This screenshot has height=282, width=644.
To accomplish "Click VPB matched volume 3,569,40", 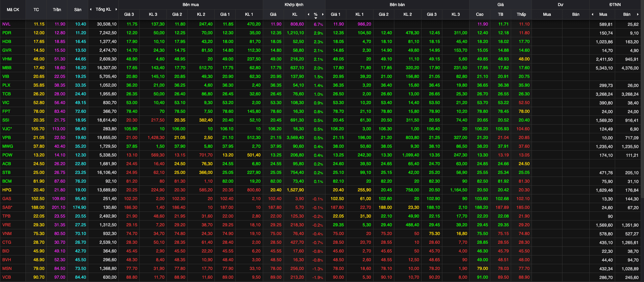I will tap(295, 138).
